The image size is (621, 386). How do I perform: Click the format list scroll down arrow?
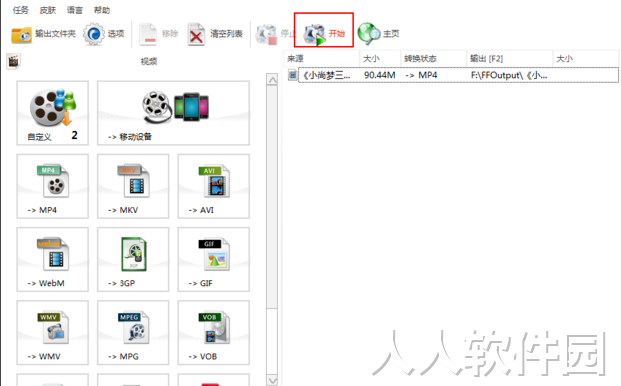[272, 380]
